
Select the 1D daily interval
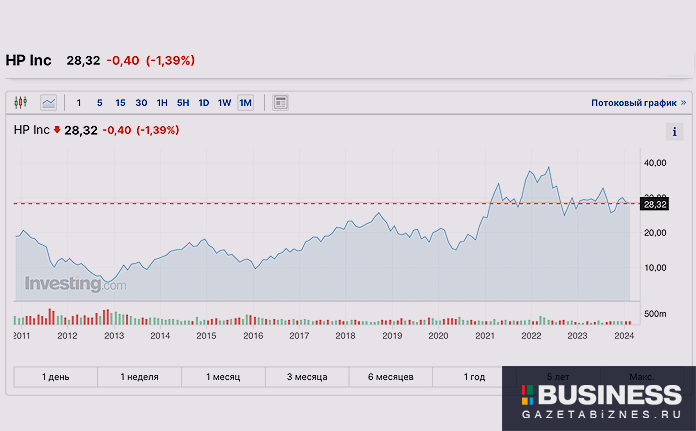(204, 102)
